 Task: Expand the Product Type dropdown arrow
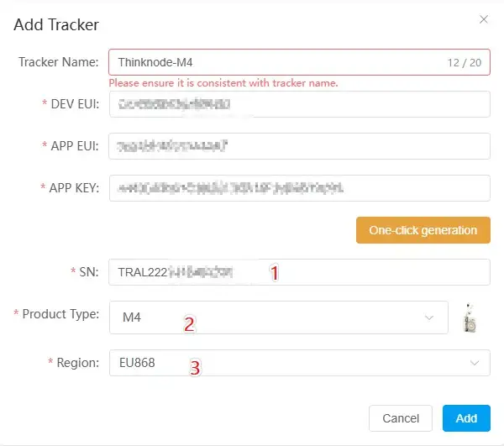(430, 317)
